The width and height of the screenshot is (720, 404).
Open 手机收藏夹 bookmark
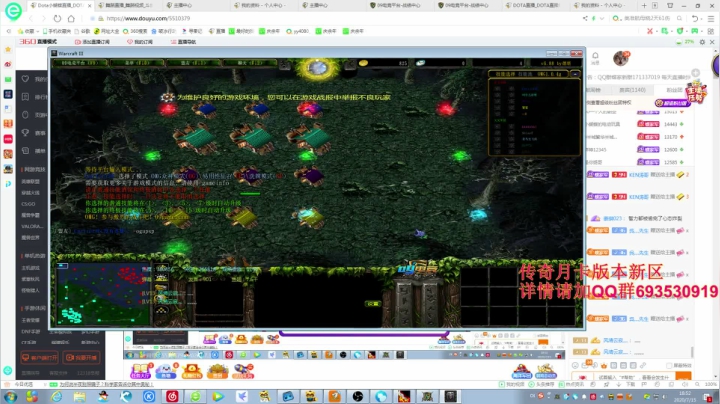pyautogui.click(x=57, y=31)
